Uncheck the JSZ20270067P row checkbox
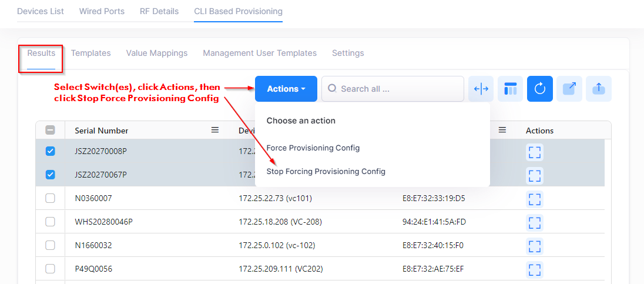 coord(50,175)
